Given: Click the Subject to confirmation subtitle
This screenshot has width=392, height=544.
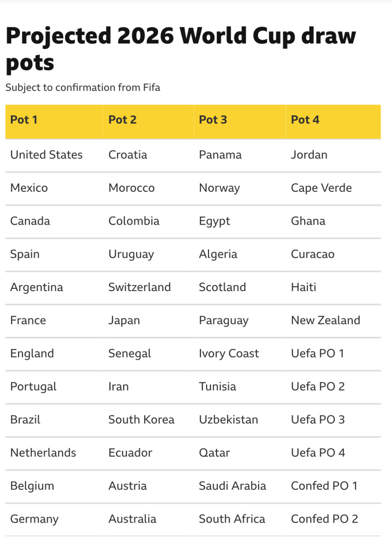Looking at the screenshot, I should point(83,88).
